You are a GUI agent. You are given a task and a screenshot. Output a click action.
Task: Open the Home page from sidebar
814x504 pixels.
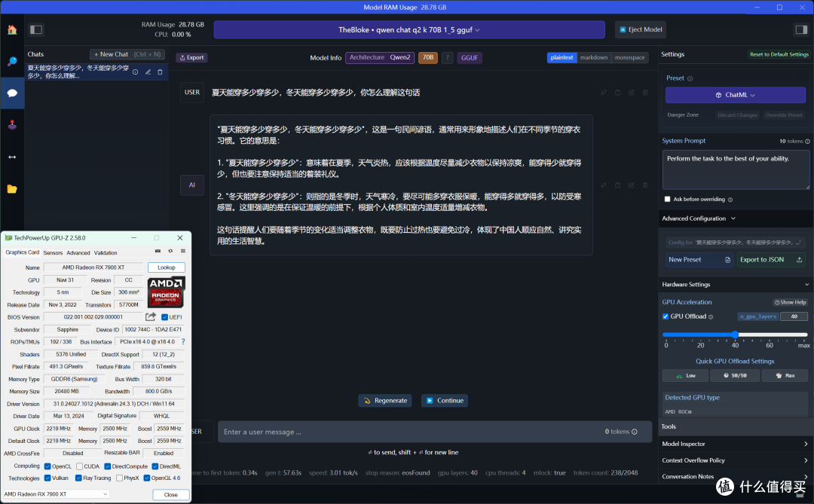[x=12, y=29]
